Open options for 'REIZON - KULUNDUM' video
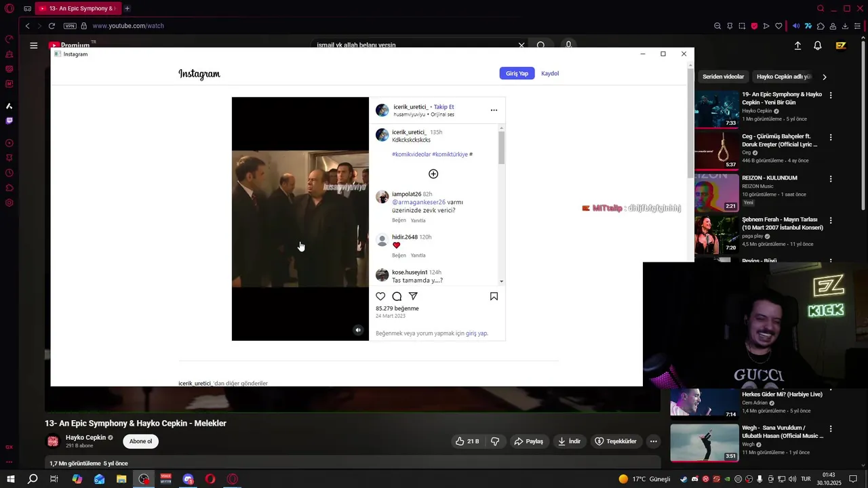868x488 pixels. click(831, 180)
